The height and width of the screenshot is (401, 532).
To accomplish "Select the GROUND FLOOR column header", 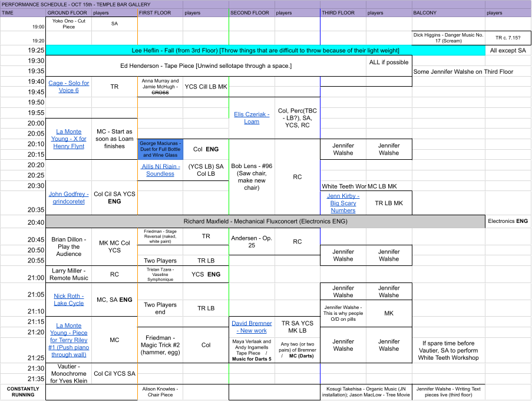I will coord(68,12).
